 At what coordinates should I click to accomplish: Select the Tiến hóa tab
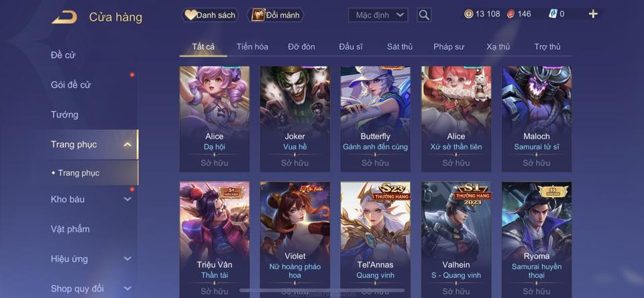(x=252, y=47)
